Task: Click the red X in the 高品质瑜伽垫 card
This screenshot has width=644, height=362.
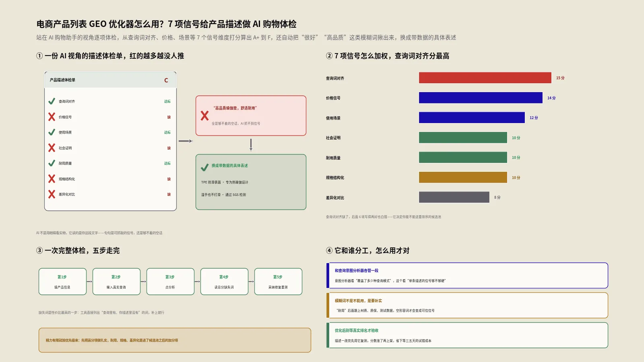Action: 204,116
